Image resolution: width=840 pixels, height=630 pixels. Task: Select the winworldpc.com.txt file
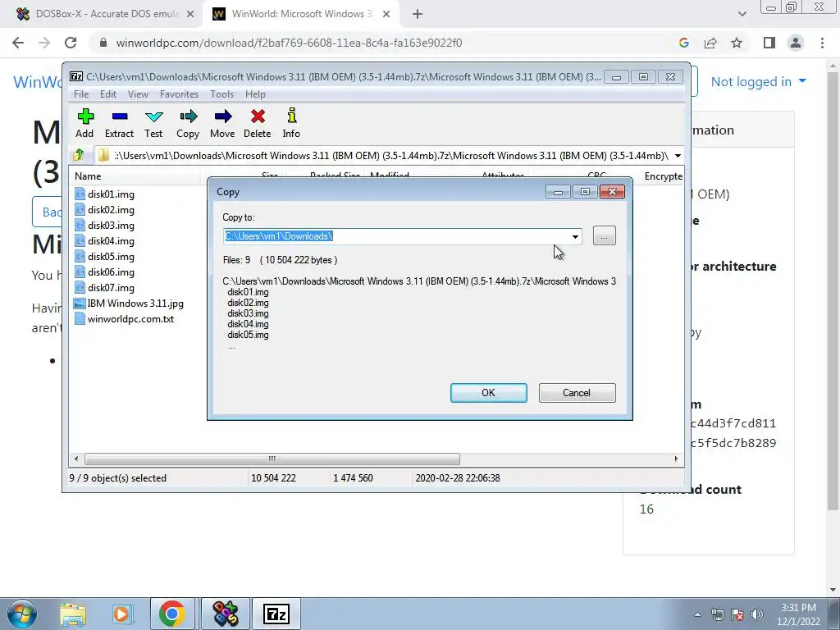[x=125, y=319]
